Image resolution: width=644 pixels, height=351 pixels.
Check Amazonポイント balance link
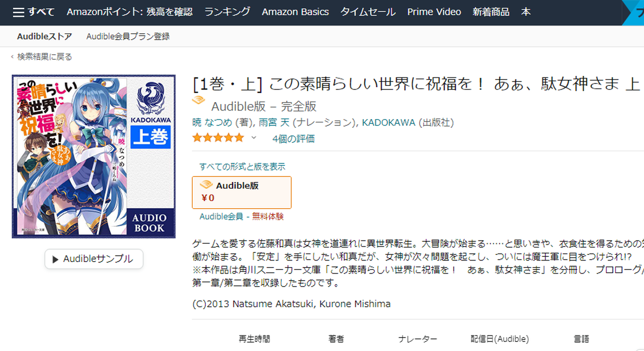[130, 12]
